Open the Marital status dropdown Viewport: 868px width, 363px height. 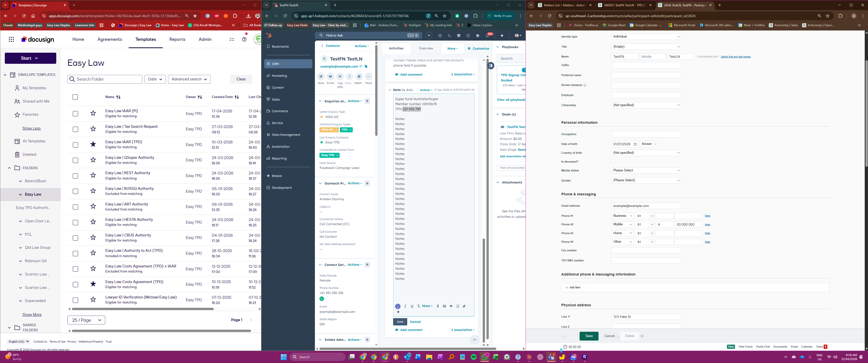pyautogui.click(x=646, y=170)
